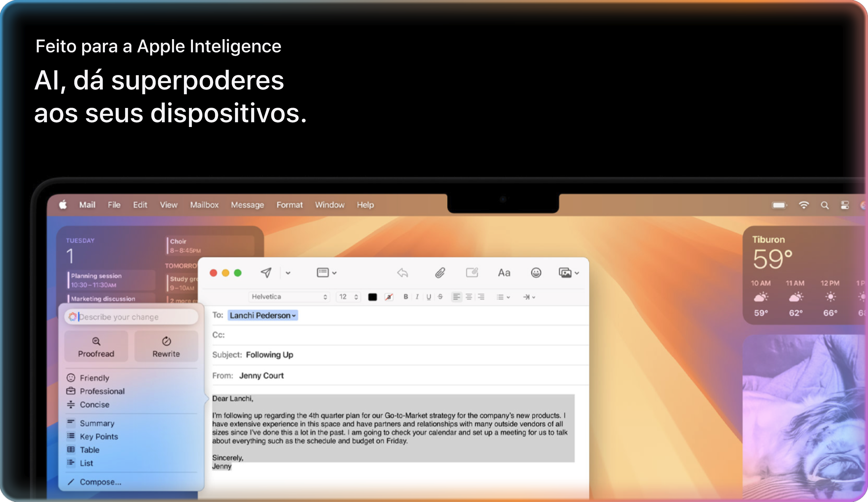Open the Lanchi Pederson recipient dropdown

coord(263,315)
